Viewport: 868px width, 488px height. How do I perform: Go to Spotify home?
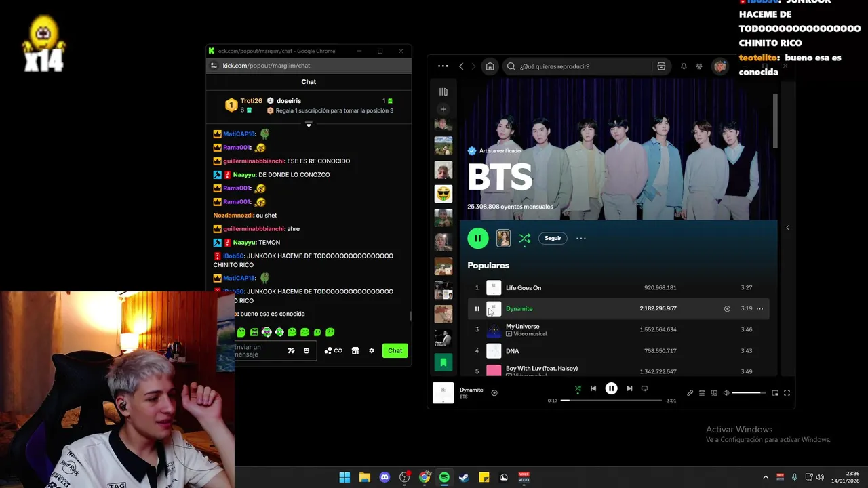pyautogui.click(x=490, y=66)
